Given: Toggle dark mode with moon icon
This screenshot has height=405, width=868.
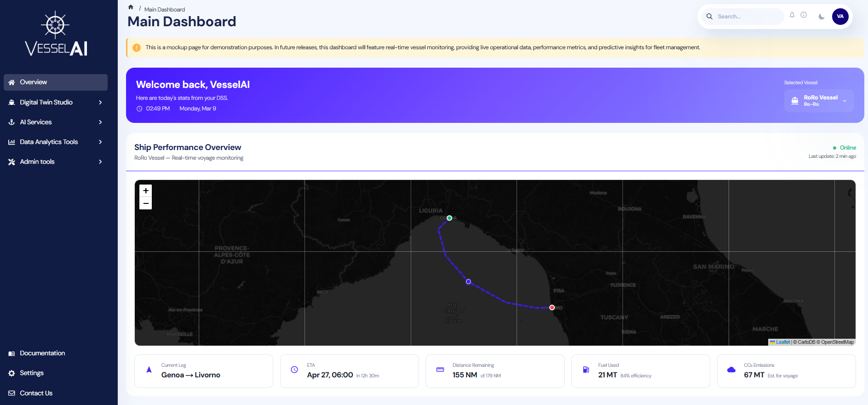Looking at the screenshot, I should (822, 17).
